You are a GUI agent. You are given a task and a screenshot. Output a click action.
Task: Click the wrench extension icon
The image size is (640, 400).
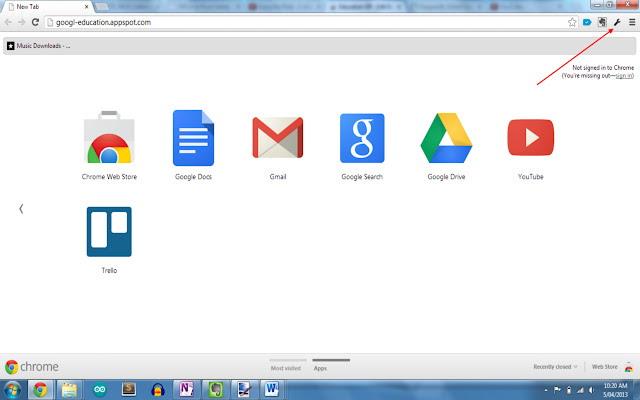[x=617, y=22]
